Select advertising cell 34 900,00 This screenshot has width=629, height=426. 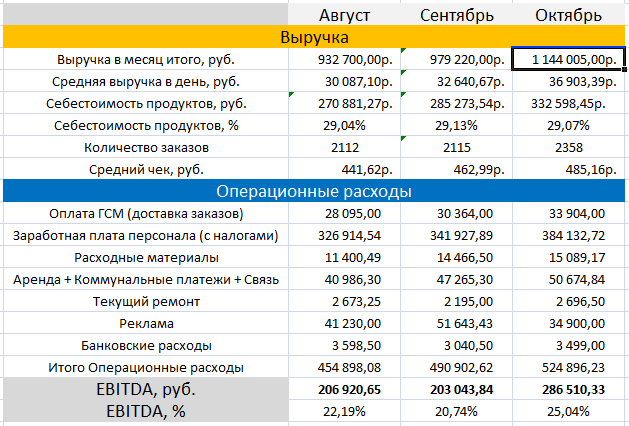click(568, 323)
